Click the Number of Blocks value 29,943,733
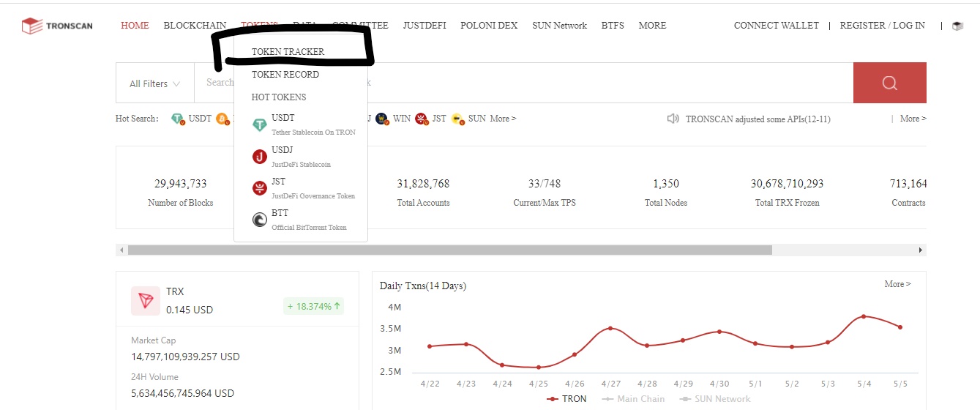 [180, 184]
